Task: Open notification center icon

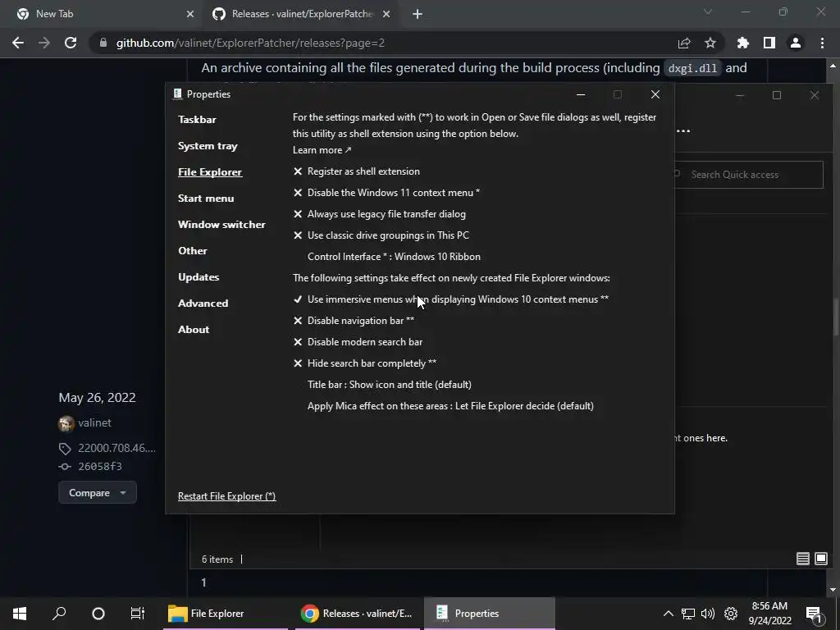Action: pyautogui.click(x=815, y=614)
